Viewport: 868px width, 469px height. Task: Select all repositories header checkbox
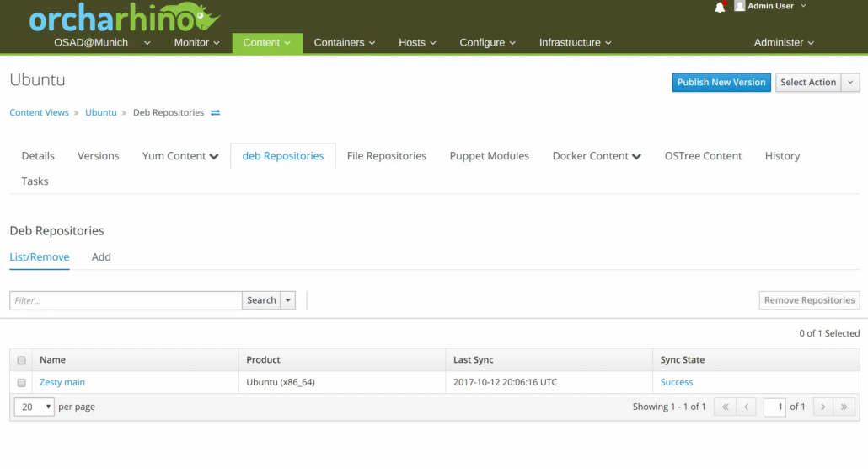click(x=22, y=360)
